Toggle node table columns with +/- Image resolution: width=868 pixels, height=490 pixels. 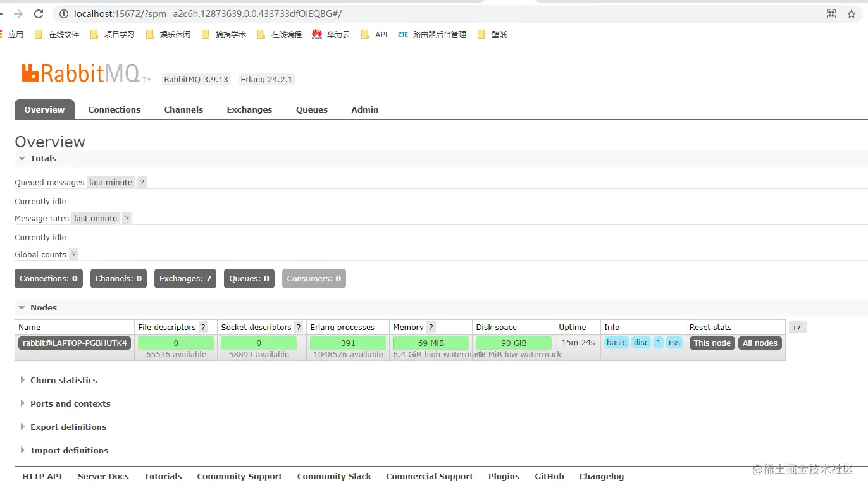(798, 327)
